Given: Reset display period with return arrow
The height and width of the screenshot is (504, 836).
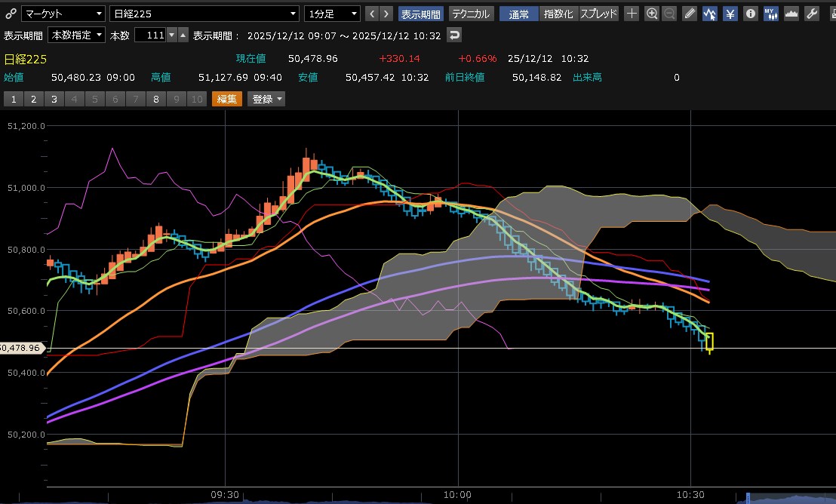Looking at the screenshot, I should [453, 35].
